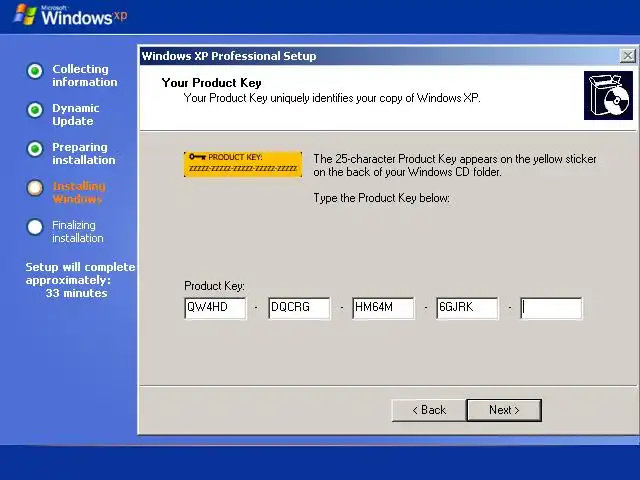Viewport: 640px width, 480px height.
Task: Click the 'Product Key:' field label
Action: tap(214, 286)
